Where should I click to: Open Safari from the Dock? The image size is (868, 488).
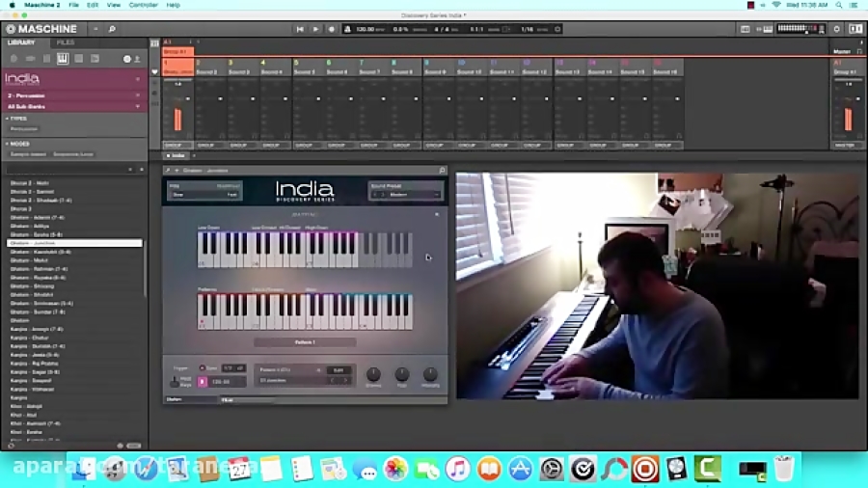click(x=147, y=469)
